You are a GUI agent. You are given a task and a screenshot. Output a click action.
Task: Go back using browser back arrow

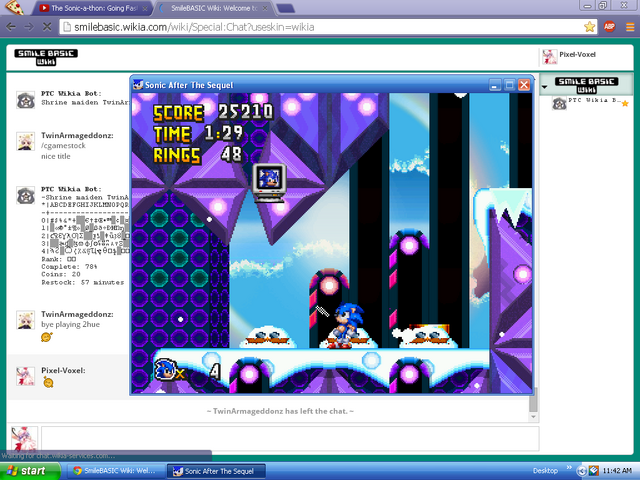[x=11, y=27]
